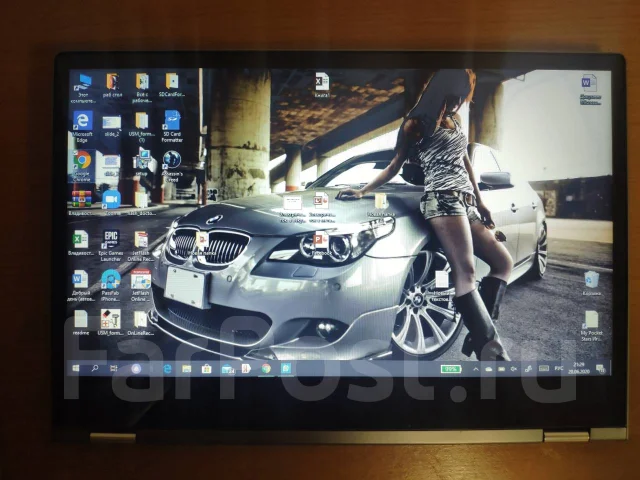This screenshot has height=480, width=640.
Task: Switch to Chrome on the taskbar
Action: [266, 369]
